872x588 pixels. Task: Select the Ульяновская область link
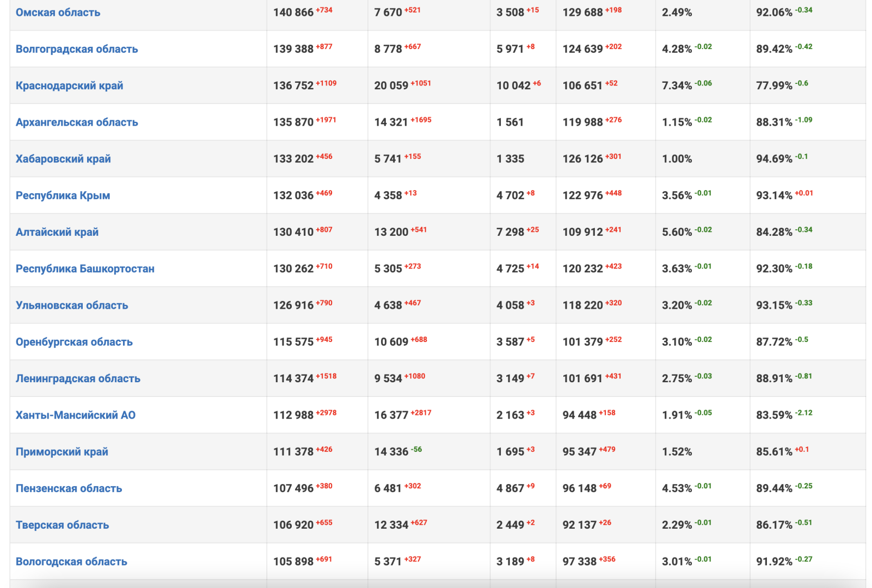point(72,305)
